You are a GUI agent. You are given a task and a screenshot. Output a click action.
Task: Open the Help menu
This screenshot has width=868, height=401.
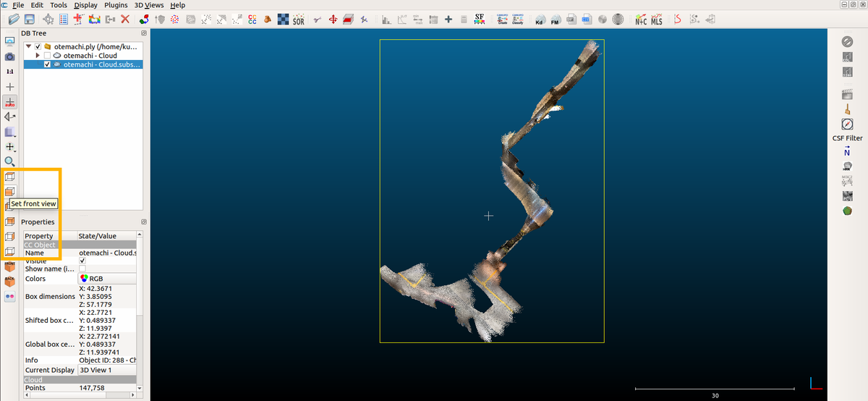(177, 5)
